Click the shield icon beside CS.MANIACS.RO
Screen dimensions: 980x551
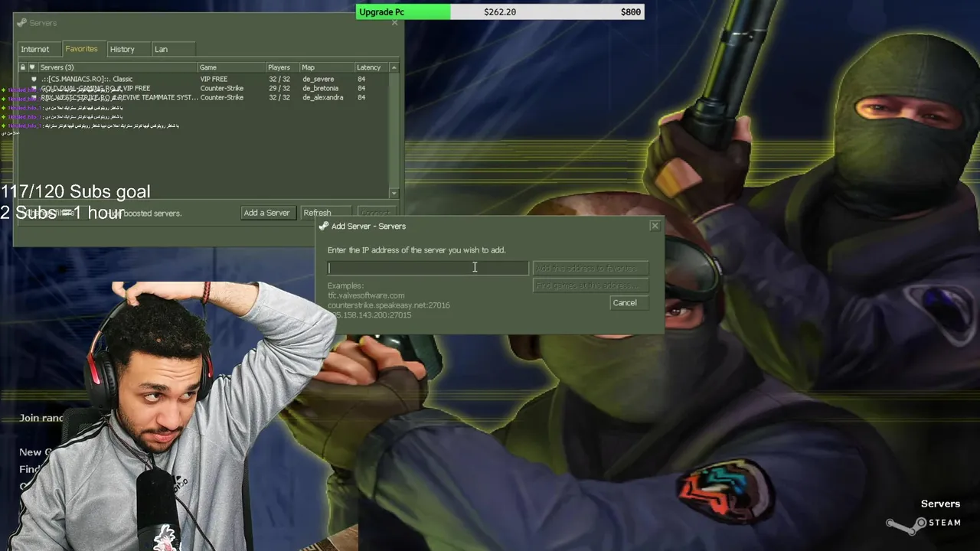[34, 79]
